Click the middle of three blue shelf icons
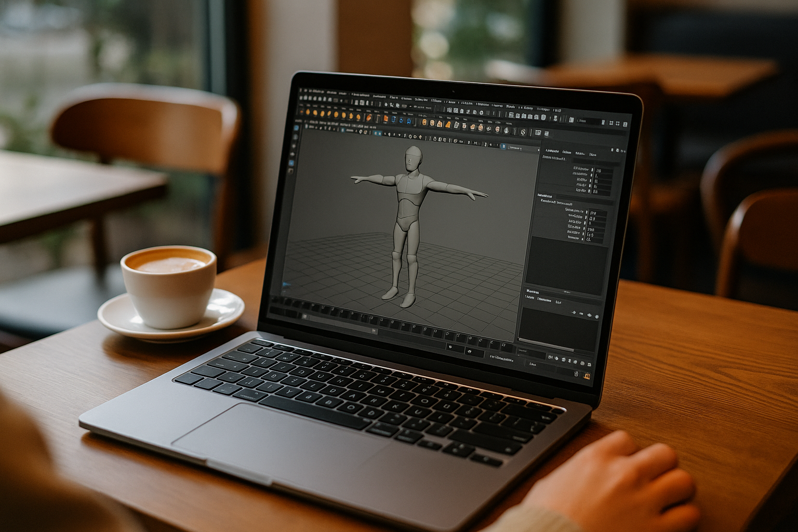This screenshot has width=798, height=532. (x=401, y=121)
